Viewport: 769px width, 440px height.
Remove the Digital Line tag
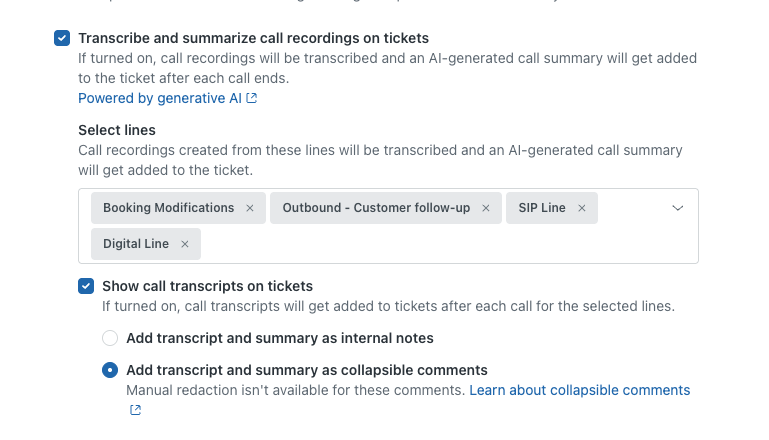click(x=185, y=244)
